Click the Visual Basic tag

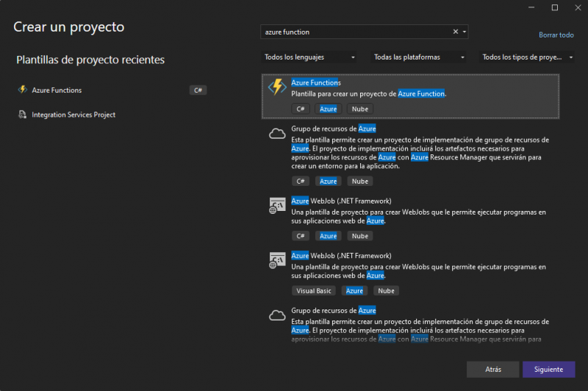314,290
